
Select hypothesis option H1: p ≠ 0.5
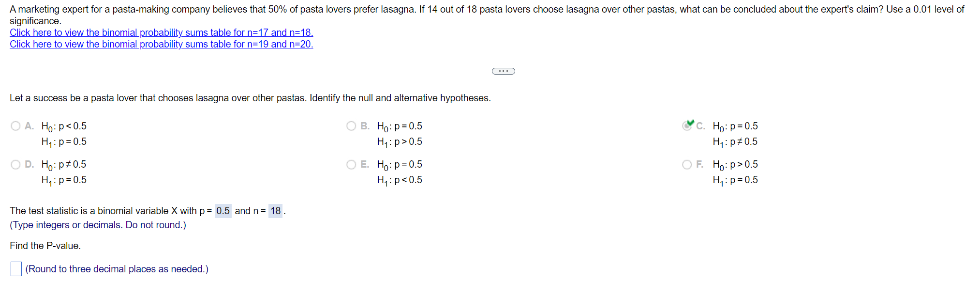(x=734, y=141)
